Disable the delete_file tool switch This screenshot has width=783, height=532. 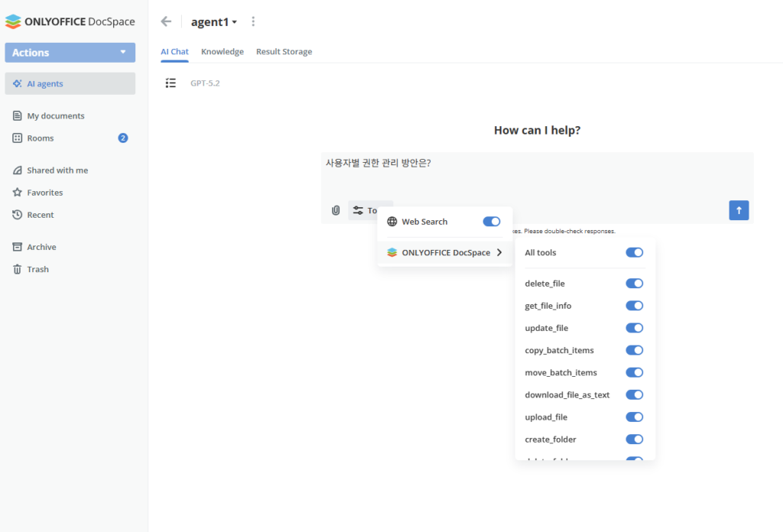pyautogui.click(x=634, y=284)
